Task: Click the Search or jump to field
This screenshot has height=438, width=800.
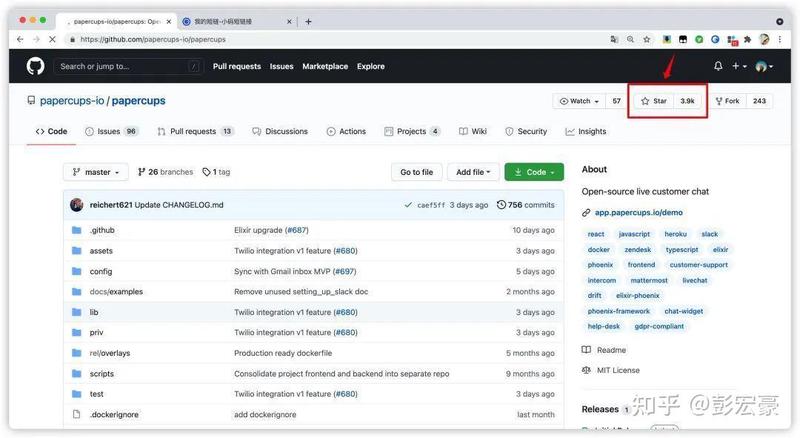Action: click(x=129, y=66)
